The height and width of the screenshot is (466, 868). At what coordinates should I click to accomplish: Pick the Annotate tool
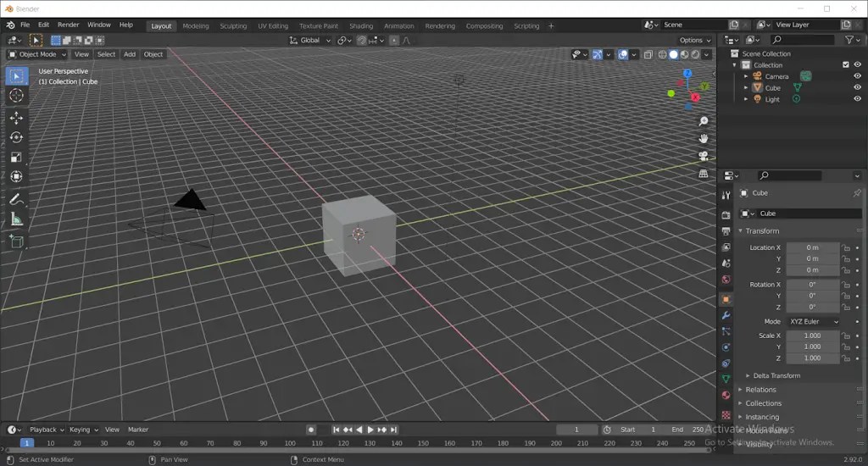tap(16, 199)
